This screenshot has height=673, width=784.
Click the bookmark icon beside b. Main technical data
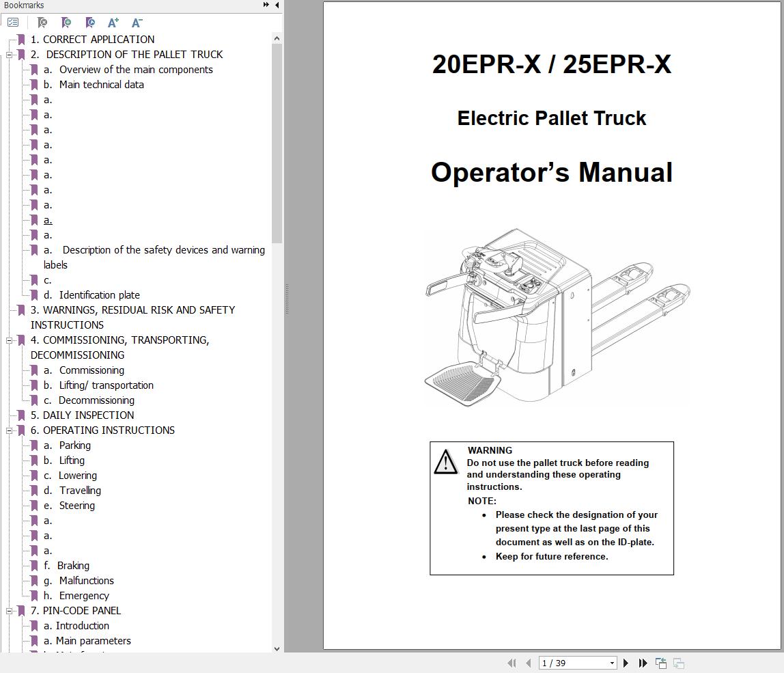[34, 85]
